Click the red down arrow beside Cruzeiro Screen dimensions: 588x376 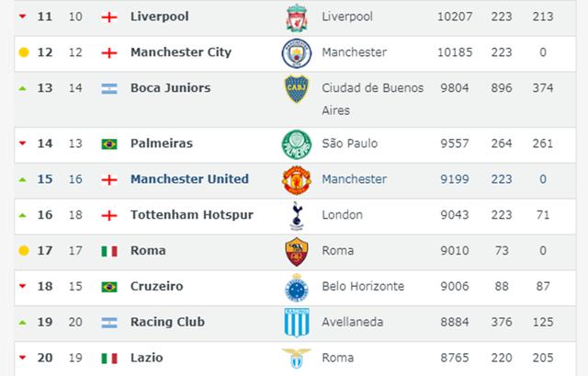pyautogui.click(x=23, y=287)
